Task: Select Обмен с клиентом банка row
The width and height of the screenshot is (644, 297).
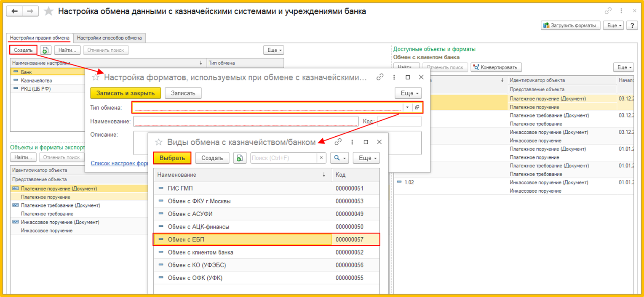Action: (x=267, y=252)
